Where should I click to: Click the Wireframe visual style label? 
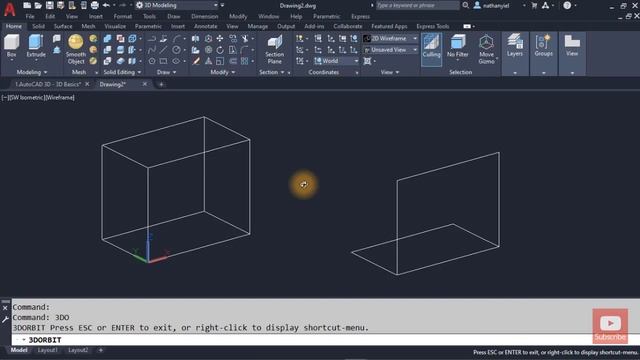60,98
